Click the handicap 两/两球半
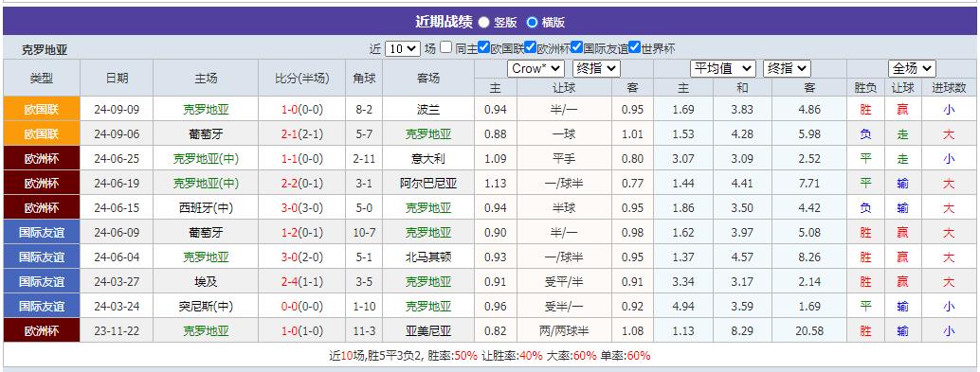Screen dimensions: 980x372 pyautogui.click(x=564, y=331)
